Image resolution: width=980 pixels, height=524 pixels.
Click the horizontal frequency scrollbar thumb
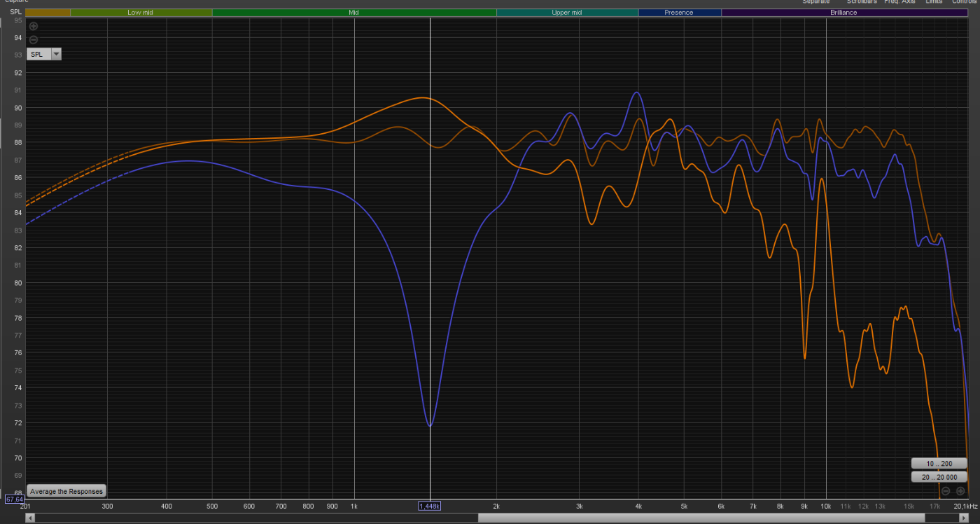700,518
